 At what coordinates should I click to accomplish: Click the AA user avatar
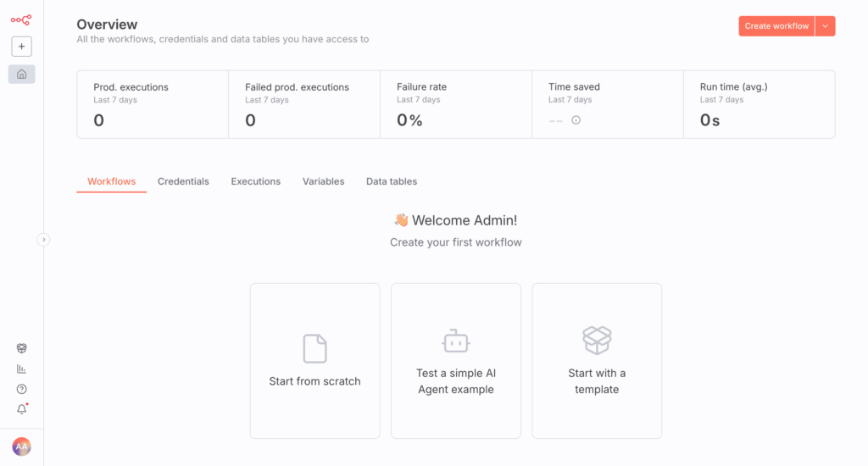tap(21, 447)
